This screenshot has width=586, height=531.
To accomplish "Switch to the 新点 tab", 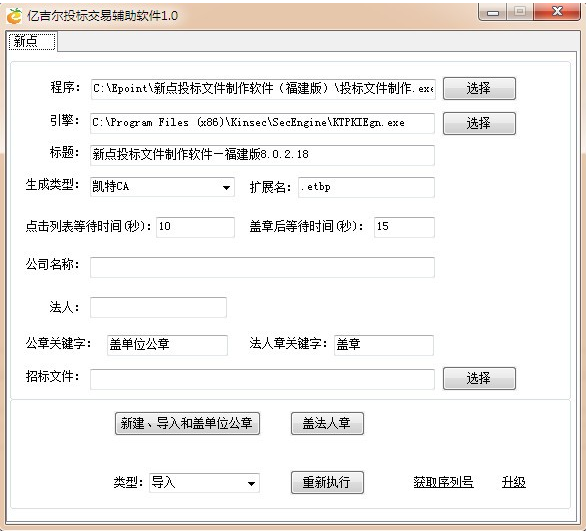I will (32, 41).
